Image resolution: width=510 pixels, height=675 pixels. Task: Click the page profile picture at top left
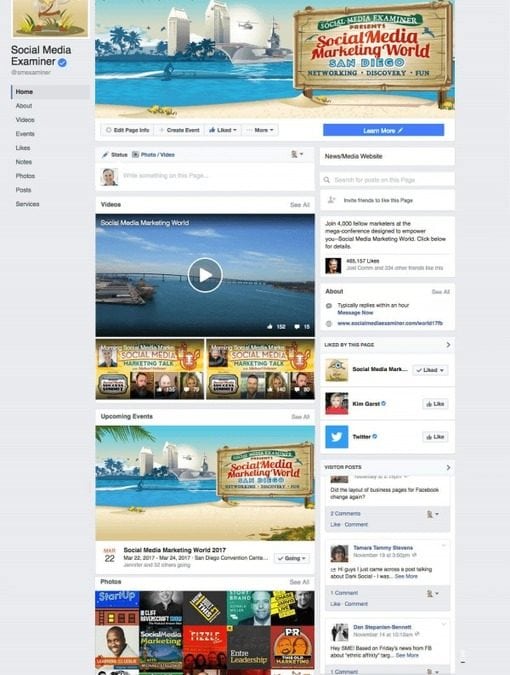50,19
